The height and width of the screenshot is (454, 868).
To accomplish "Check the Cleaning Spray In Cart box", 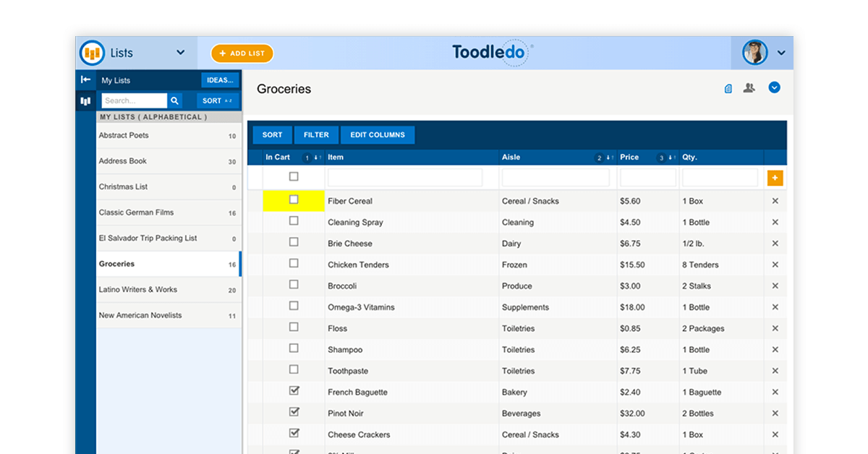I will coord(294,221).
